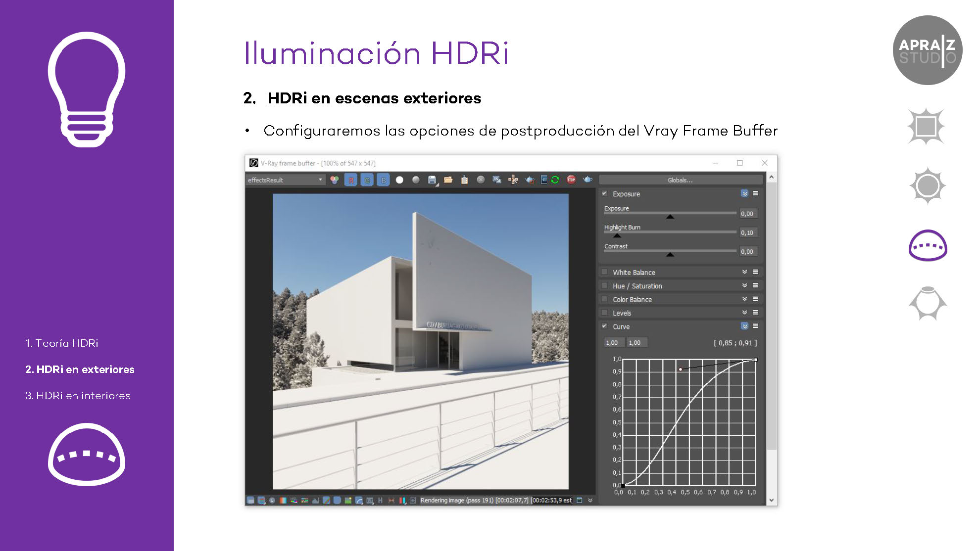980x551 pixels.
Task: Click the Contrast value field
Action: click(747, 251)
